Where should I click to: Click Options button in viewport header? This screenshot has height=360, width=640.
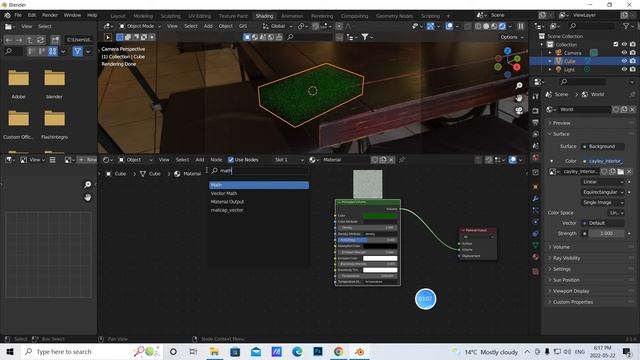[512, 37]
